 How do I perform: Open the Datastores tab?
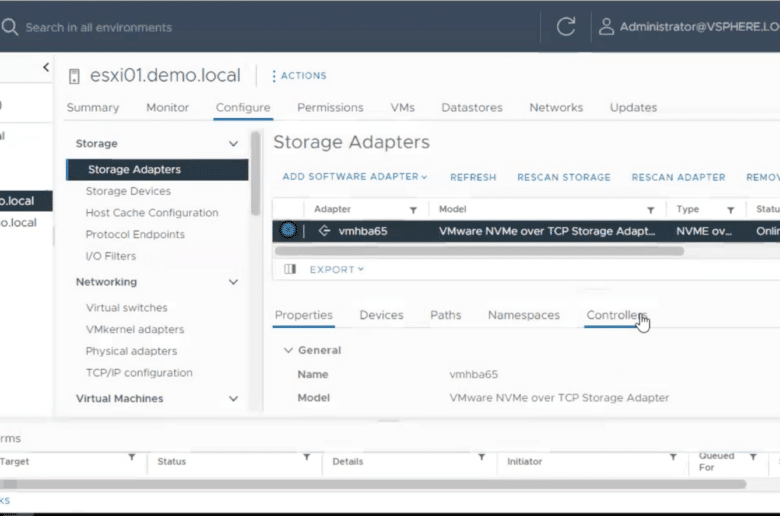coord(472,107)
